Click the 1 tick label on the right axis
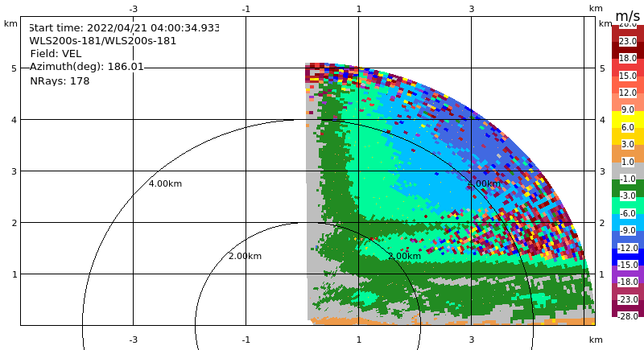Screen dimensions: 644x350 [602, 274]
